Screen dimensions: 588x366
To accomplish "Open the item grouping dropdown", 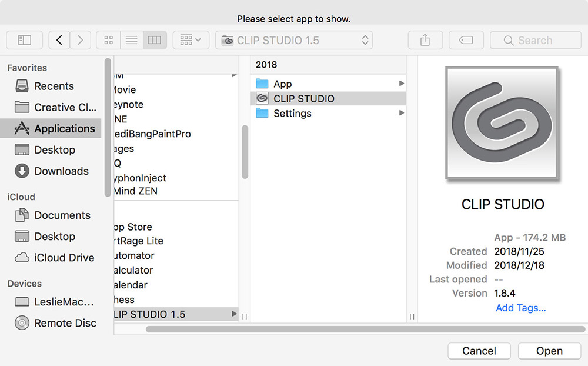I will pyautogui.click(x=191, y=40).
